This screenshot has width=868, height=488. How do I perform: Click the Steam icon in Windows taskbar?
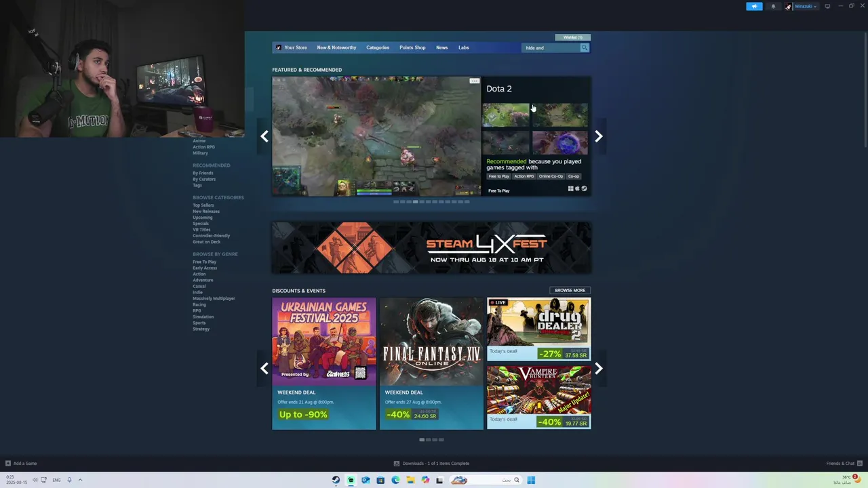click(336, 480)
